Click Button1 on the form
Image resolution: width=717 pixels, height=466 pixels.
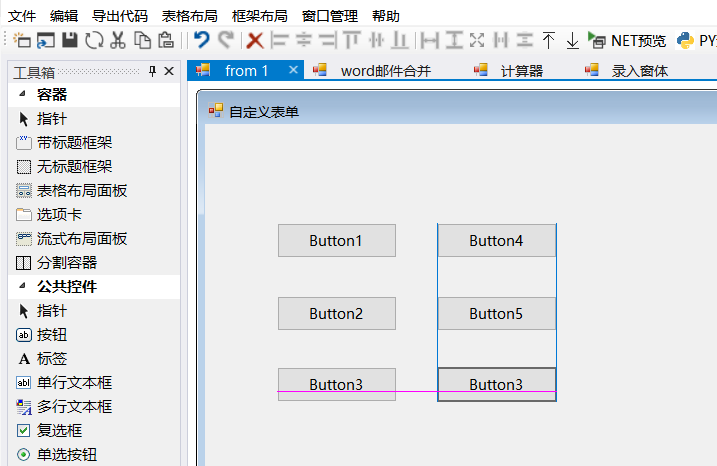point(337,241)
